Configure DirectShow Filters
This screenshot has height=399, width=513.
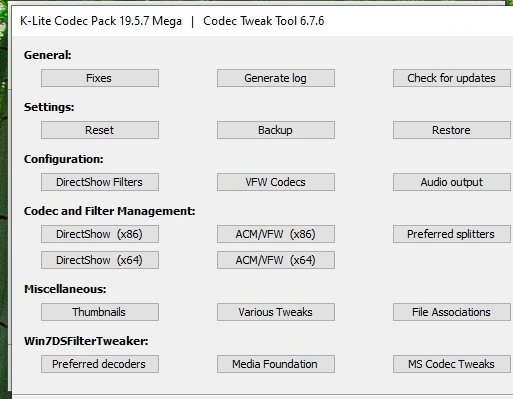coord(100,182)
